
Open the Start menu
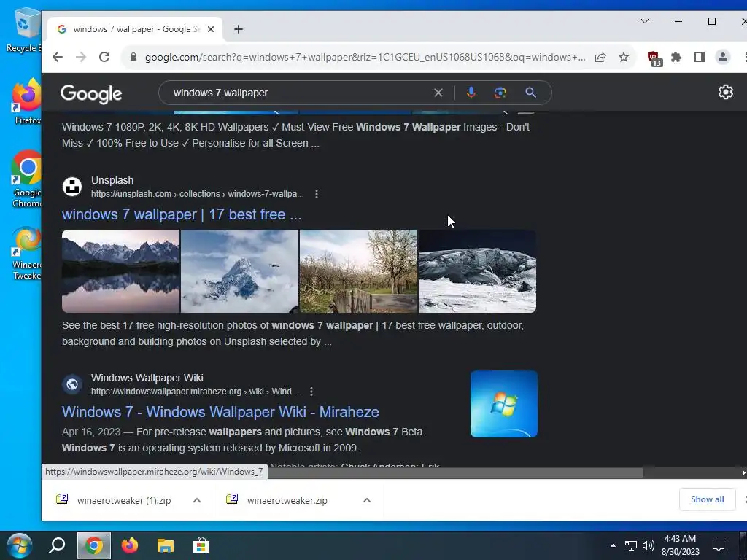tap(20, 545)
